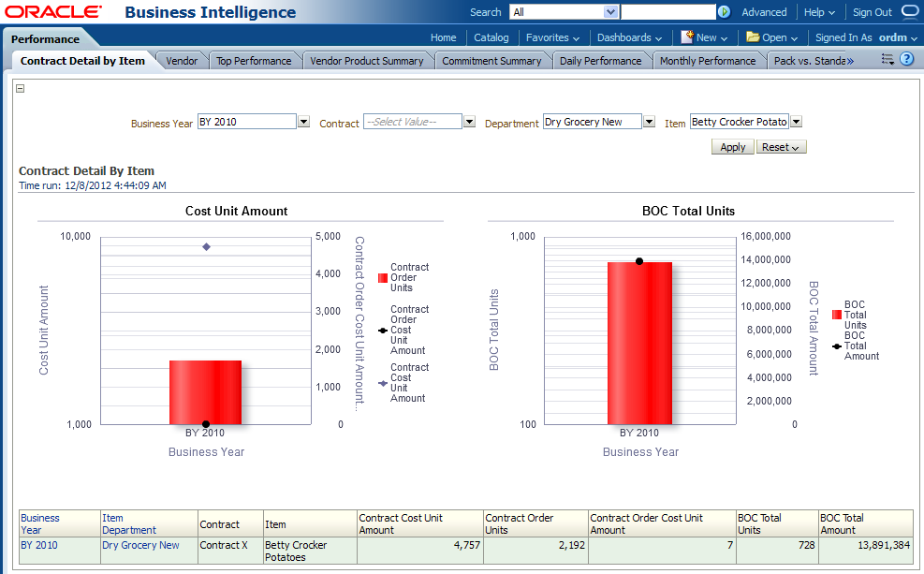Click the Open folder icon
The height and width of the screenshot is (574, 924).
753,37
